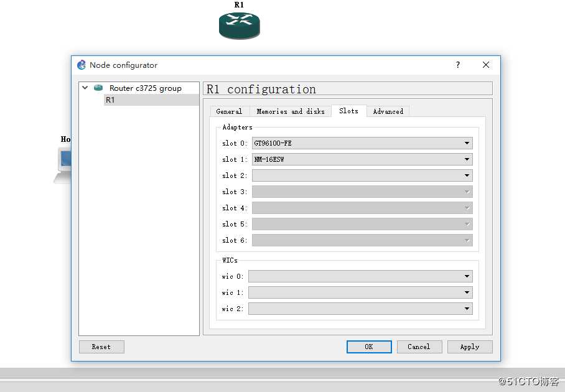Open slot 1 adapter dropdown NM-16ESW
The image size is (565, 392).
point(362,159)
